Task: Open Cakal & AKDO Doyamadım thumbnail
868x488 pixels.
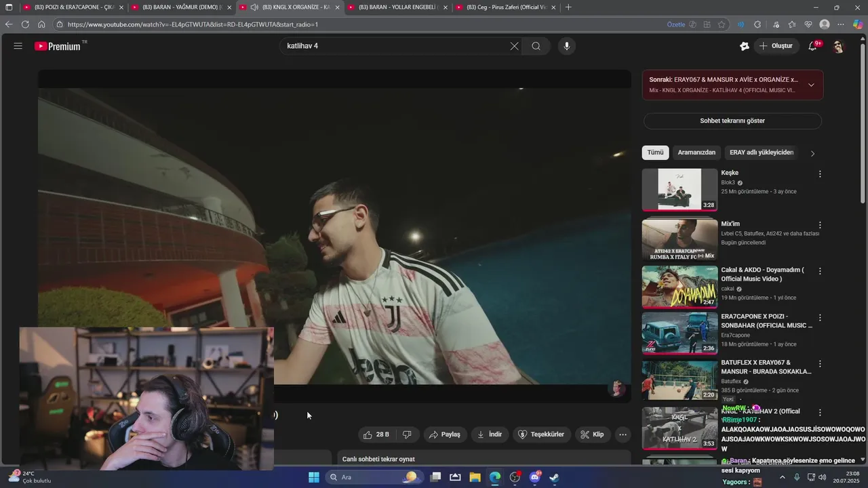Action: [x=679, y=287]
